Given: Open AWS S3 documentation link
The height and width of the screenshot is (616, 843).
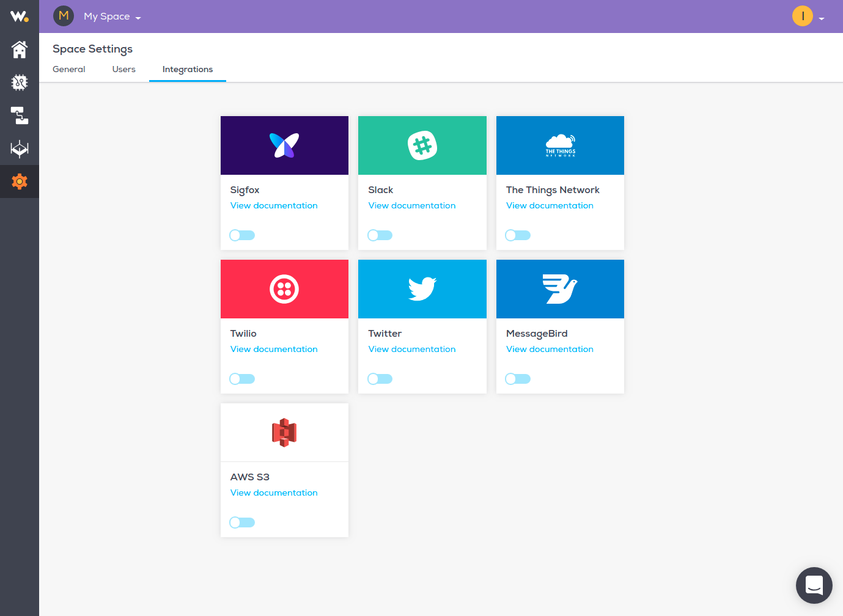Looking at the screenshot, I should (274, 493).
